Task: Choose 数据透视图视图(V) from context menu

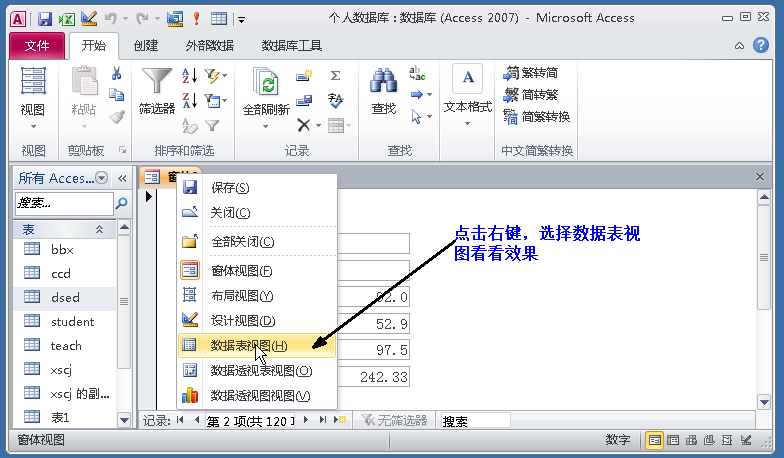Action: coord(256,396)
